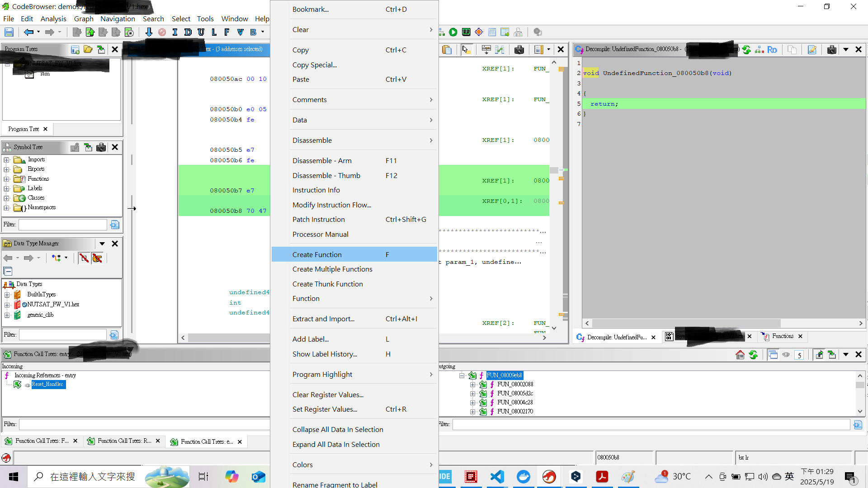Select FUN_08004c28 in outgoing calls tree
868x488 pixels.
pyautogui.click(x=515, y=403)
